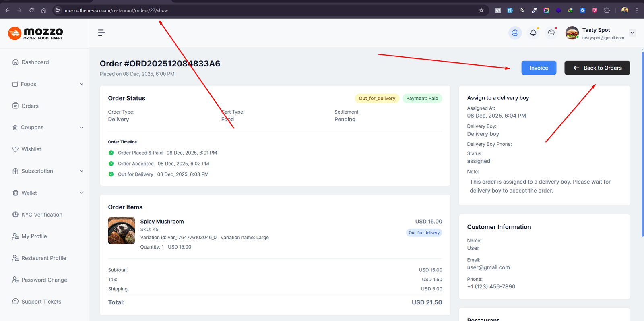Go to Dashboard in the sidebar

point(35,62)
